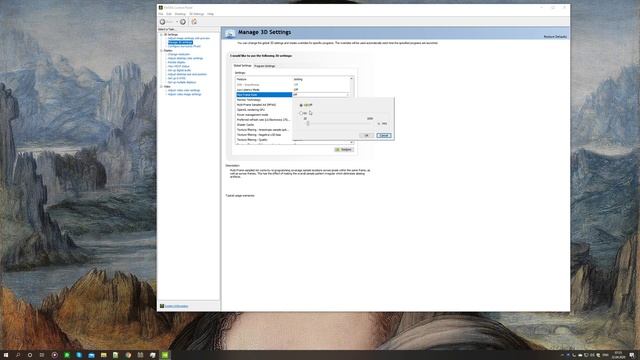The width and height of the screenshot is (640, 360).
Task: Open the Desktop menu
Action: pos(180,14)
